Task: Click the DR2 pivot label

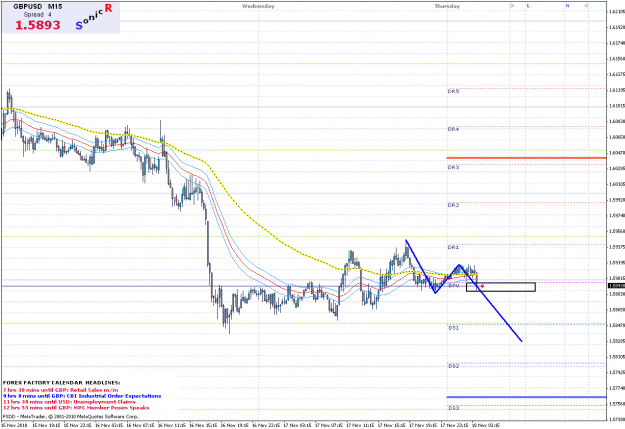Action: tap(453, 205)
